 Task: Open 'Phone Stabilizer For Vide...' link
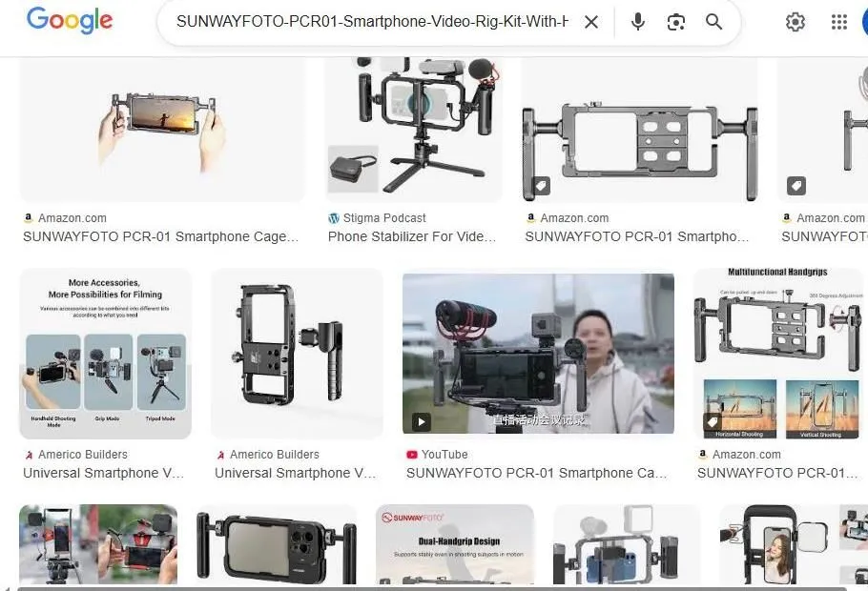(x=412, y=236)
